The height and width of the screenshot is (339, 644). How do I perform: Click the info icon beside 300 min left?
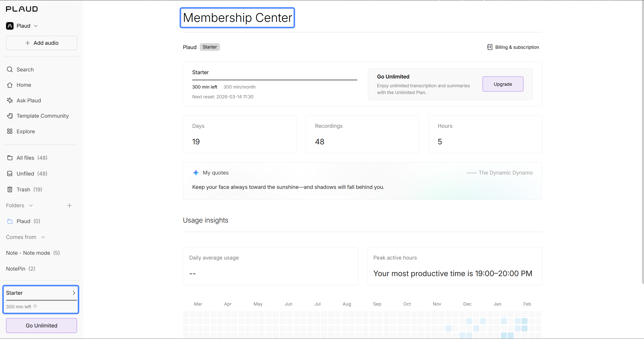(x=35, y=306)
